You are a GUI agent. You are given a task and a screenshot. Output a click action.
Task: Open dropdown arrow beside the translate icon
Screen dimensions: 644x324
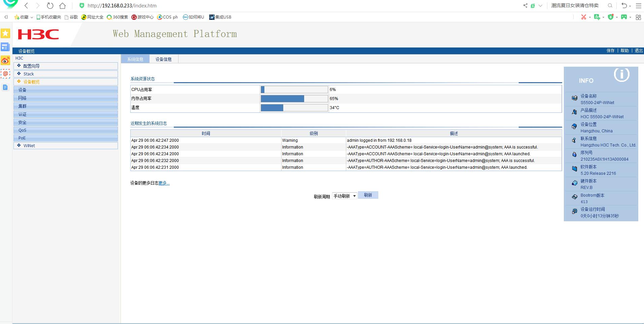603,17
